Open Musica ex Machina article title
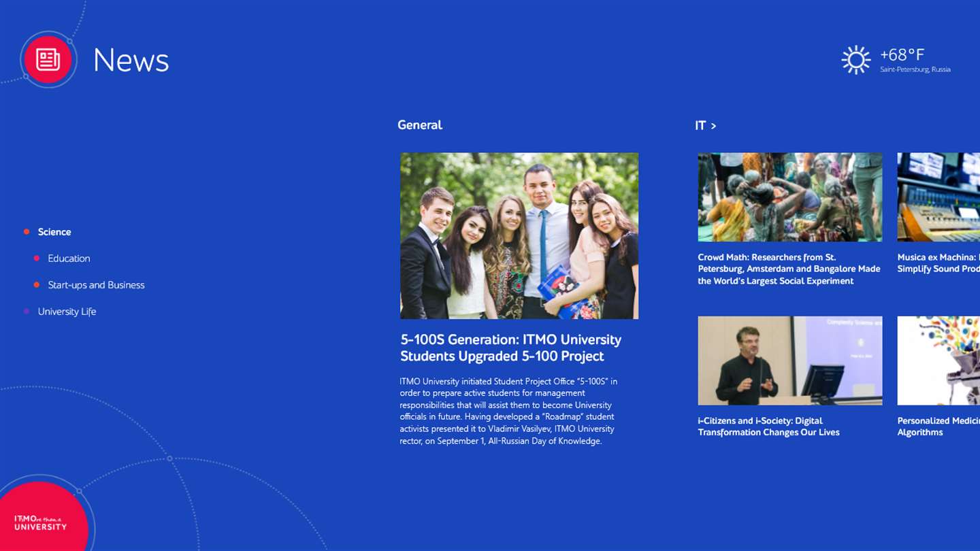980x551 pixels. 938,263
